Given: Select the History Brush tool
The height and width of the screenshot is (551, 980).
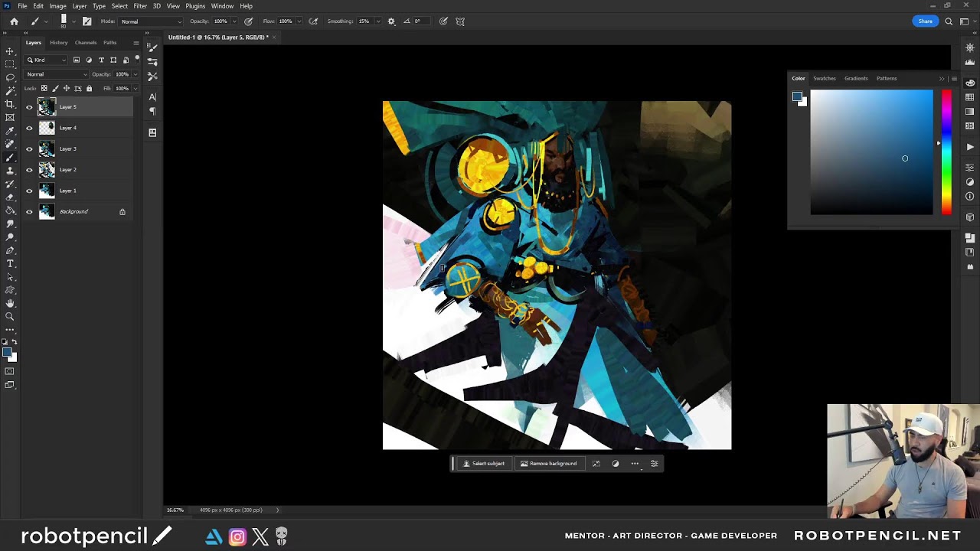Looking at the screenshot, I should point(10,184).
